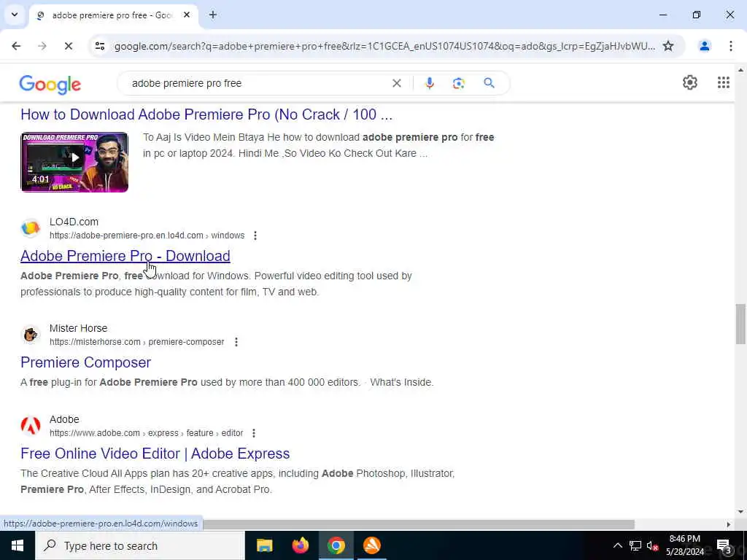This screenshot has height=560, width=747.
Task: Click the magnifier search button
Action: coord(489,83)
